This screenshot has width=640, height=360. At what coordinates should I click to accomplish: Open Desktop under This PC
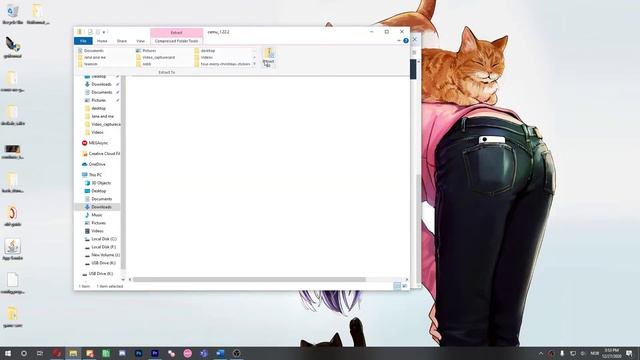pyautogui.click(x=98, y=191)
